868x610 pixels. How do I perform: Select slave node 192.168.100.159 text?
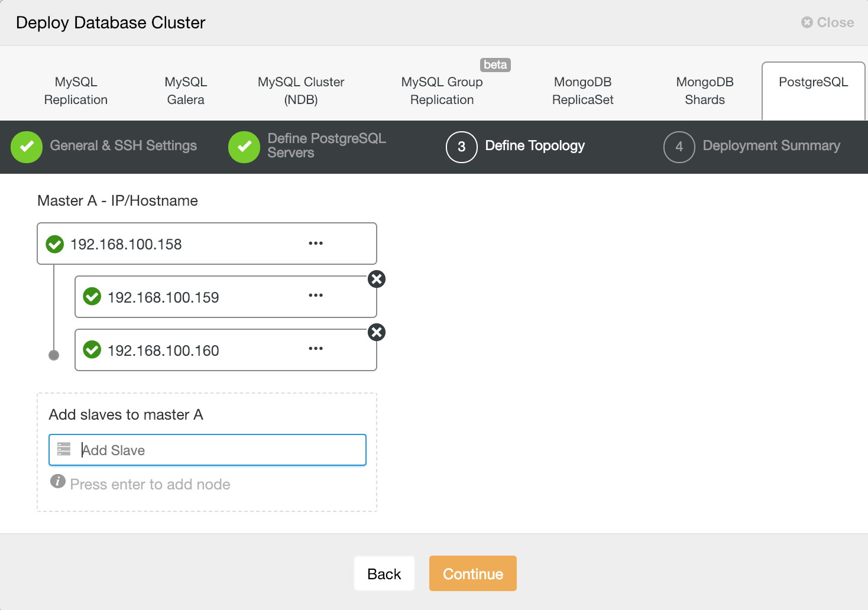pyautogui.click(x=163, y=297)
